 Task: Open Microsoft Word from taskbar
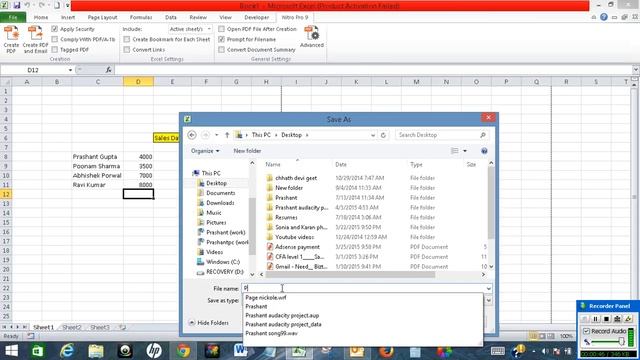click(x=240, y=351)
